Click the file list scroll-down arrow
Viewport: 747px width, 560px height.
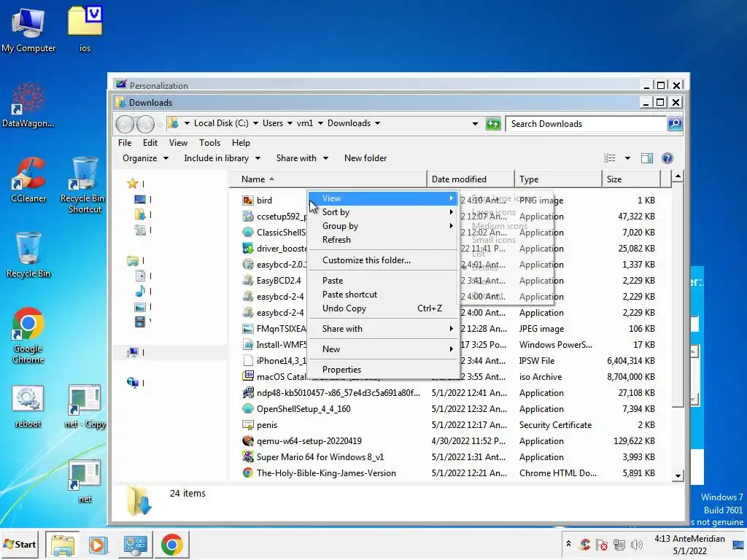click(x=678, y=475)
